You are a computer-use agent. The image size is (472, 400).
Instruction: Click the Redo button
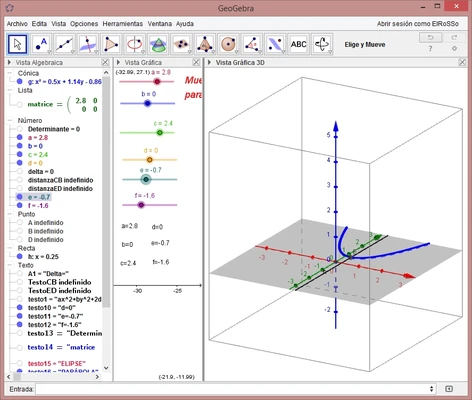pyautogui.click(x=454, y=37)
